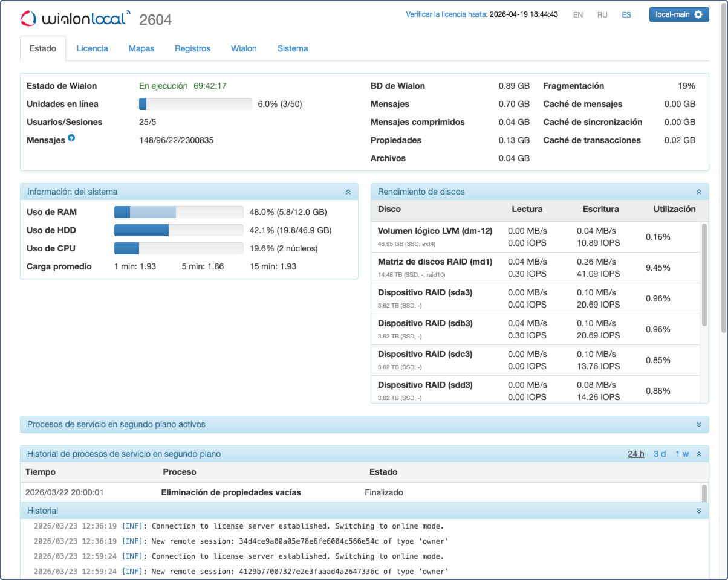
Task: Switch to the Licencia tab
Action: tap(92, 48)
